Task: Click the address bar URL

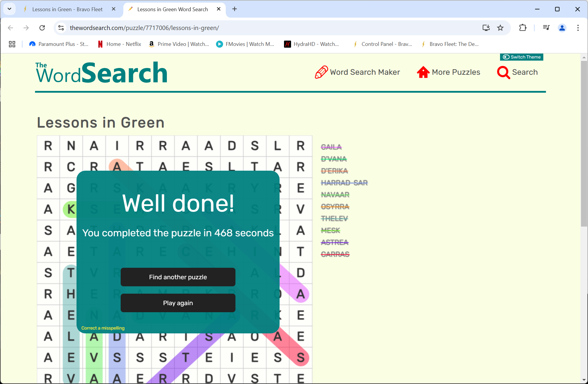Action: (x=144, y=28)
